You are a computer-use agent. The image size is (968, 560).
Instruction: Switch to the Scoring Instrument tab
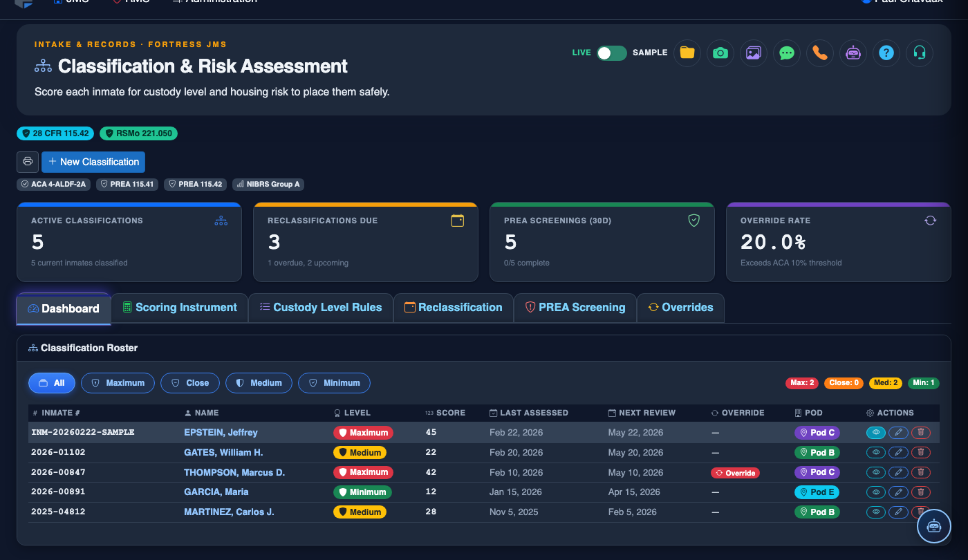tap(180, 308)
